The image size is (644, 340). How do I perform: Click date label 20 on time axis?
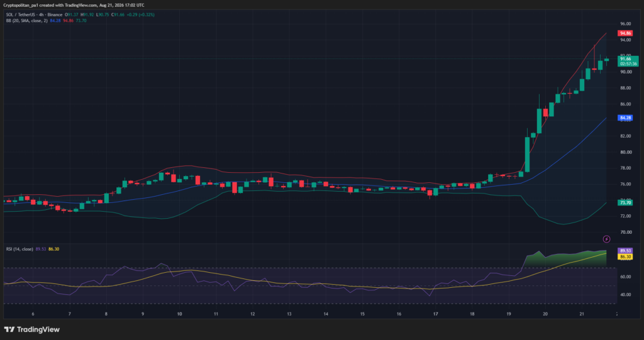(x=545, y=314)
